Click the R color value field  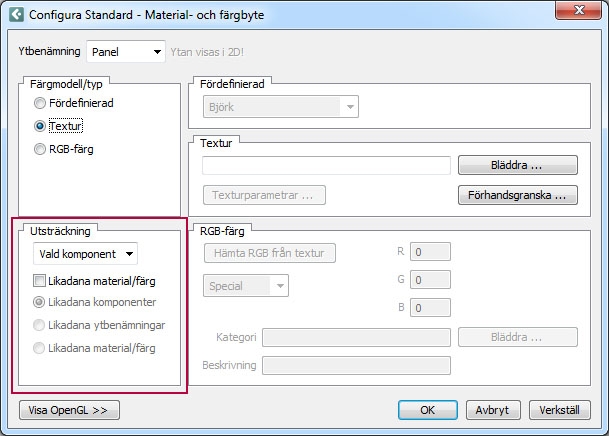coord(431,254)
